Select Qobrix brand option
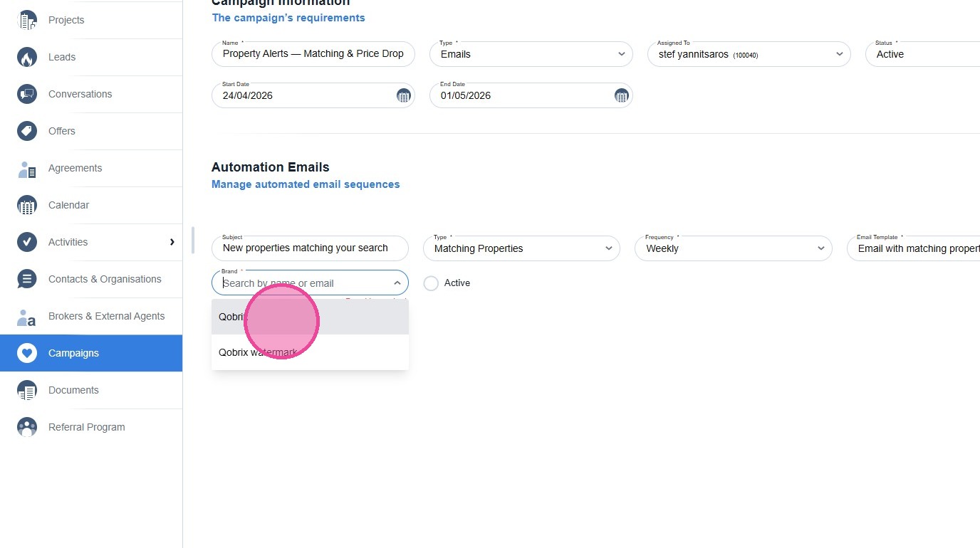This screenshot has height=548, width=980. point(310,317)
